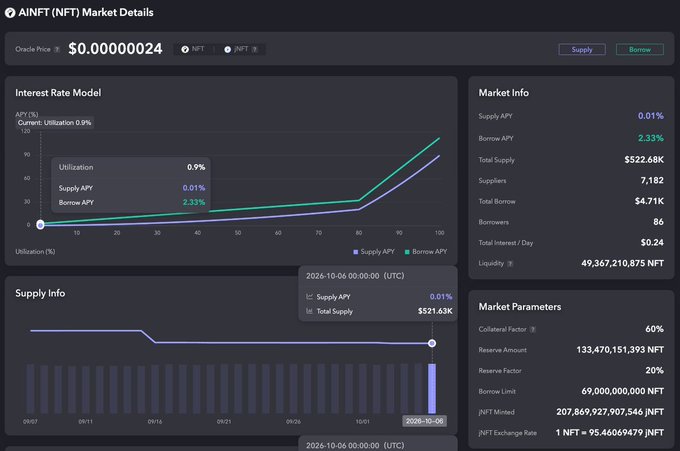
Task: Click the 80 tick on Utilization axis
Action: tap(359, 233)
